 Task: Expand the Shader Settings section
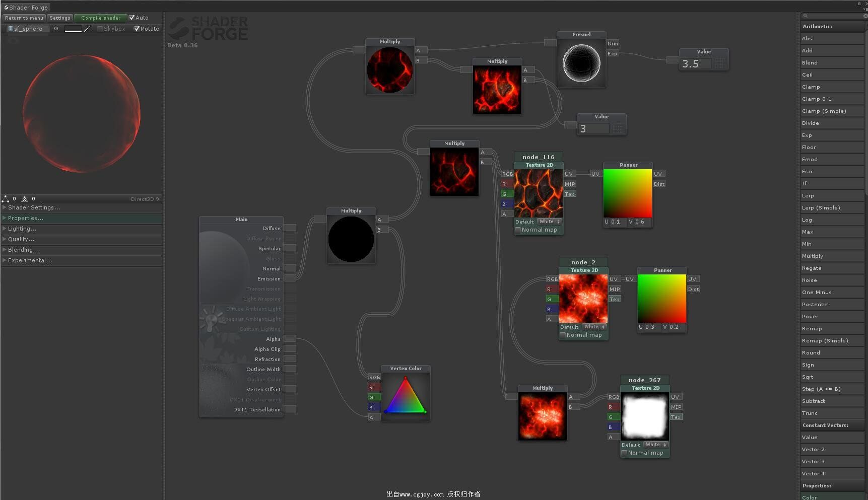click(x=33, y=207)
